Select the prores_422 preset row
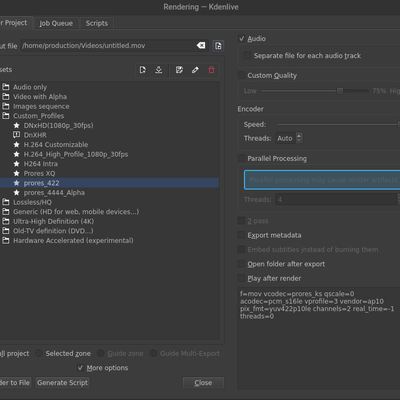Screen dimensions: 400x400 click(109, 183)
